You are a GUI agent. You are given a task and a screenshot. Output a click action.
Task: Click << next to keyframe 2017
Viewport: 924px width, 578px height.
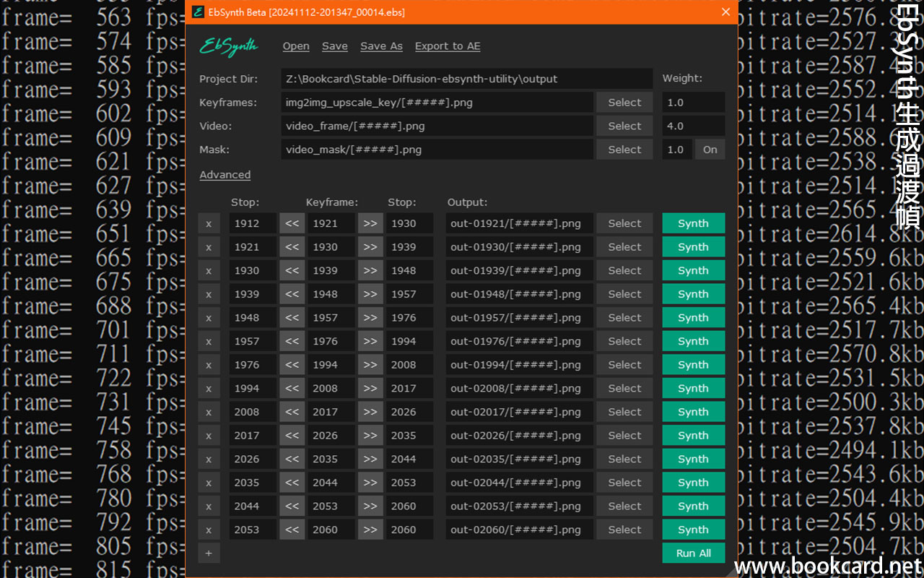coord(292,412)
